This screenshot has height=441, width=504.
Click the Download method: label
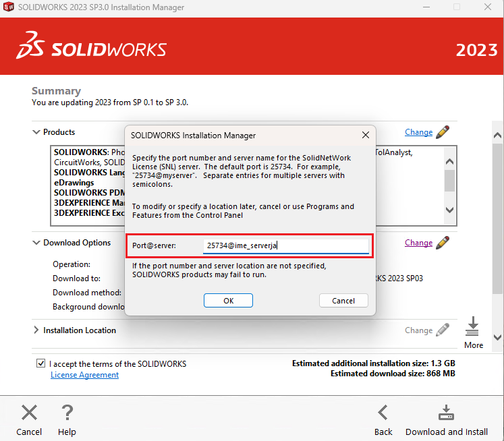pyautogui.click(x=87, y=292)
